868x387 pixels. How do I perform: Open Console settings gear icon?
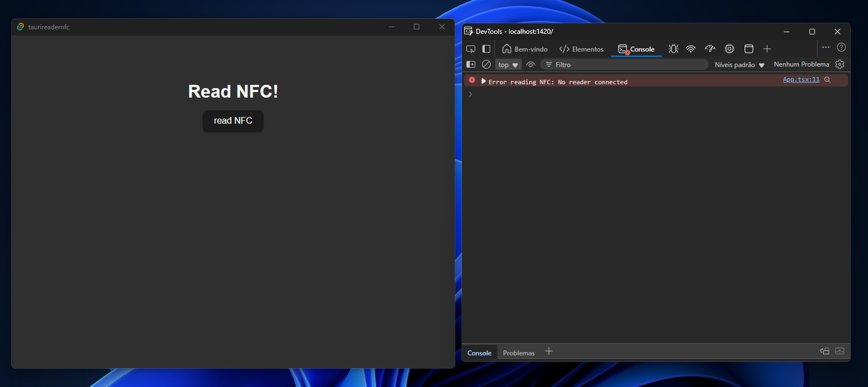[840, 65]
